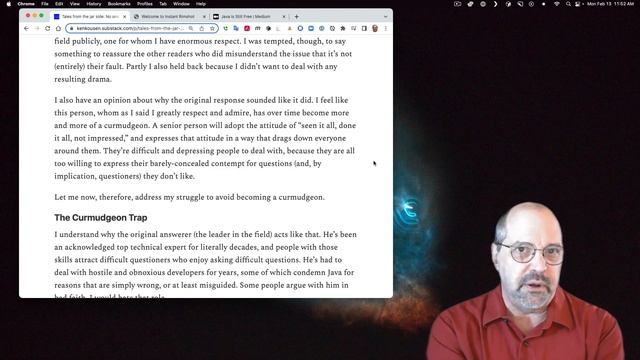Image resolution: width=640 pixels, height=360 pixels.
Task: Open the date and time clock
Action: [611, 4]
